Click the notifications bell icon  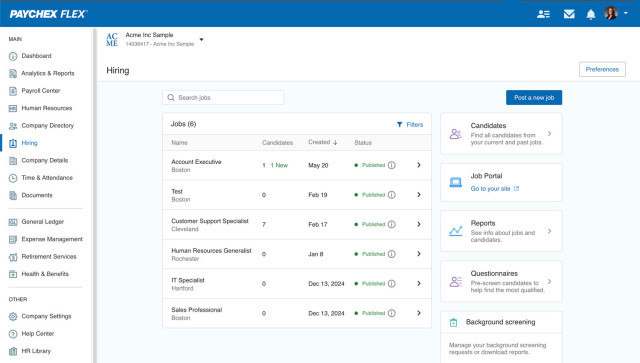(x=591, y=15)
